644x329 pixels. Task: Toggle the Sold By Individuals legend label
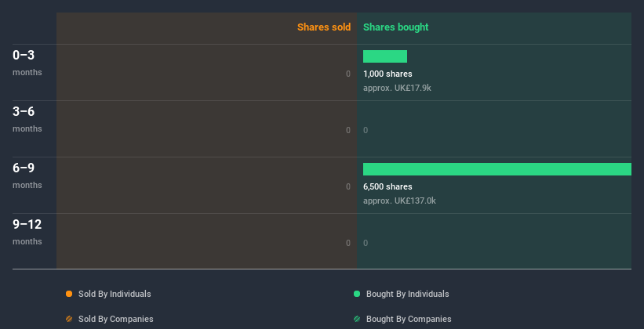coord(115,294)
